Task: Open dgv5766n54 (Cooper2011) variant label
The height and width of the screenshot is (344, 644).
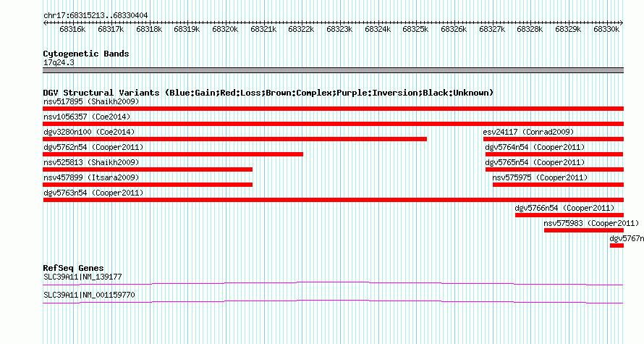Action: [x=564, y=208]
